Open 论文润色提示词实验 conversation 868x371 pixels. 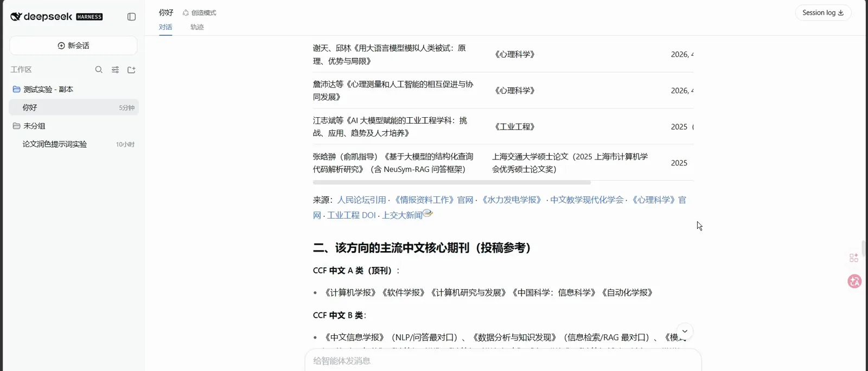coord(74,144)
